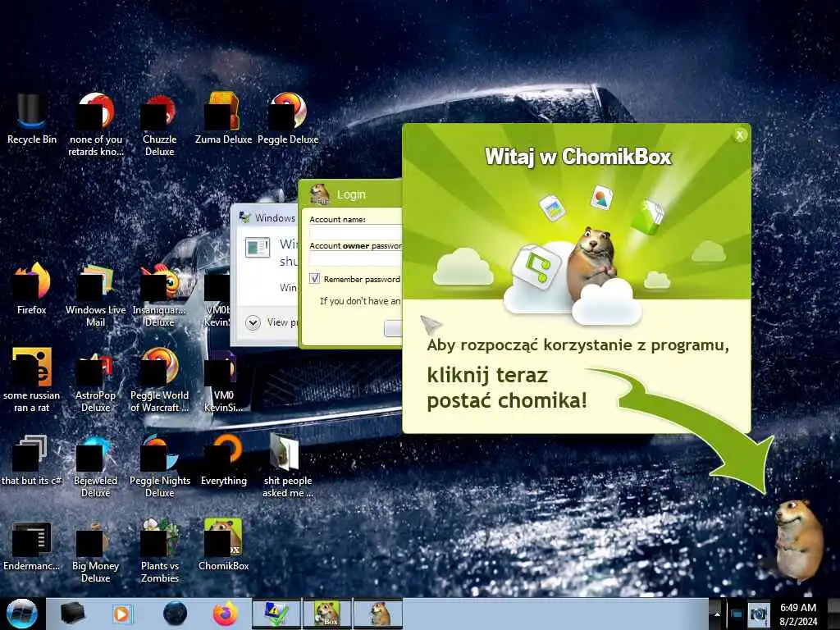Open the AstroPop Deluxe desktop shortcut

coord(95,381)
